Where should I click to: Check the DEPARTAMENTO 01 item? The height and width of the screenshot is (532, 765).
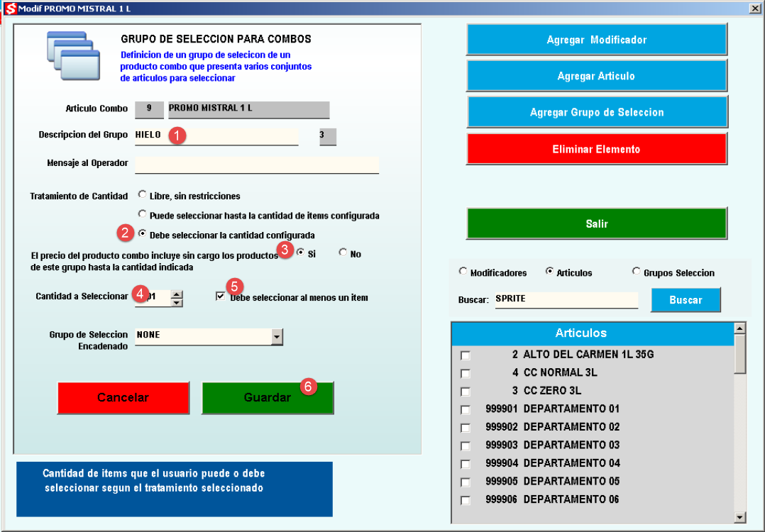[x=466, y=409]
